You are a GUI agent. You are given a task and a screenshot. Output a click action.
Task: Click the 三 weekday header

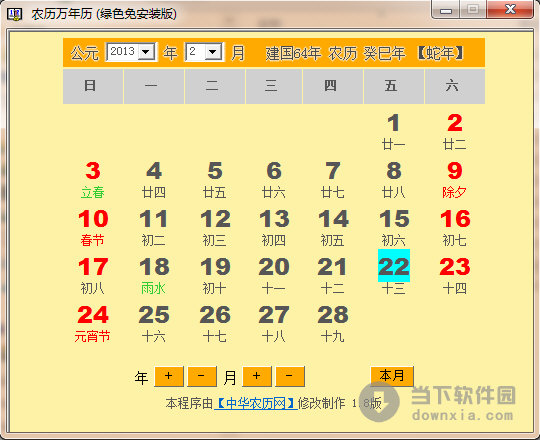coord(274,86)
